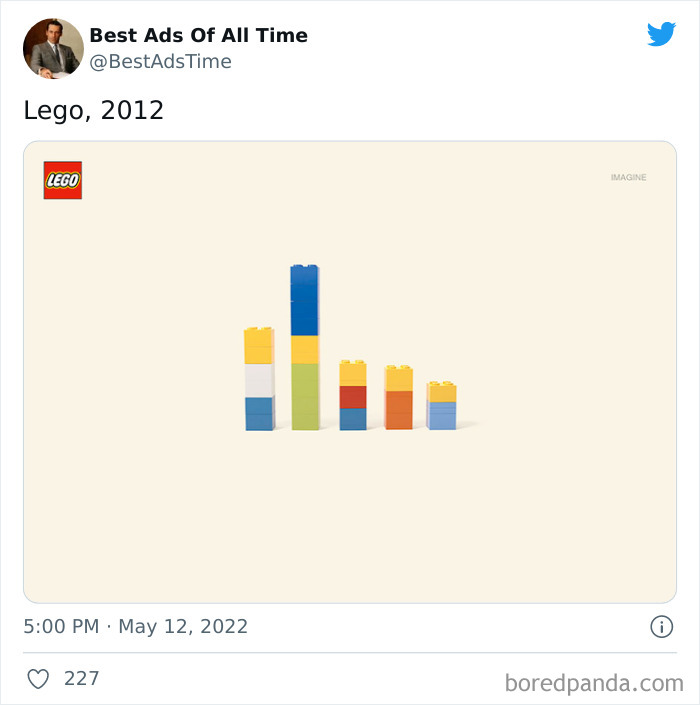Select the middle yellow, red and blue stack
Viewport: 700px width, 705px height.
(x=352, y=396)
